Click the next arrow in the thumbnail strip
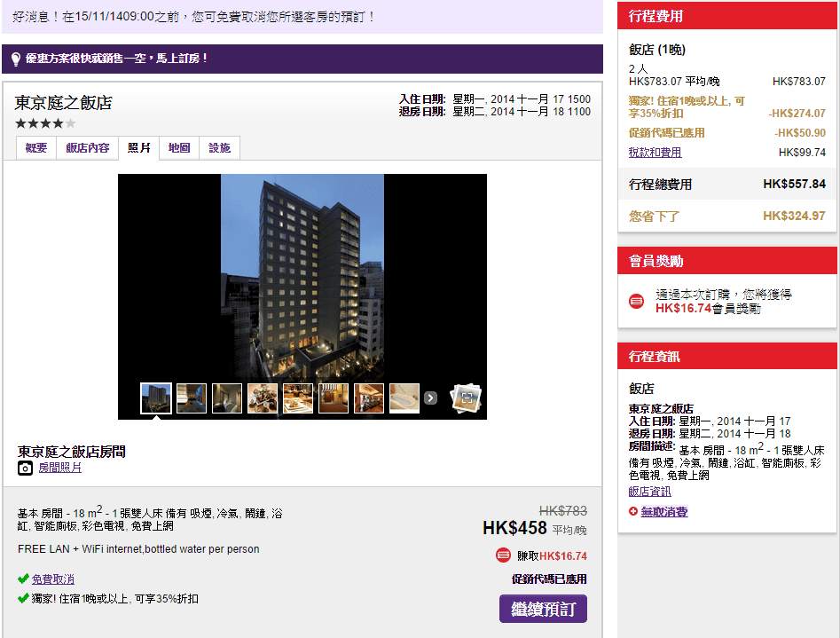Image resolution: width=840 pixels, height=638 pixels. pos(430,398)
